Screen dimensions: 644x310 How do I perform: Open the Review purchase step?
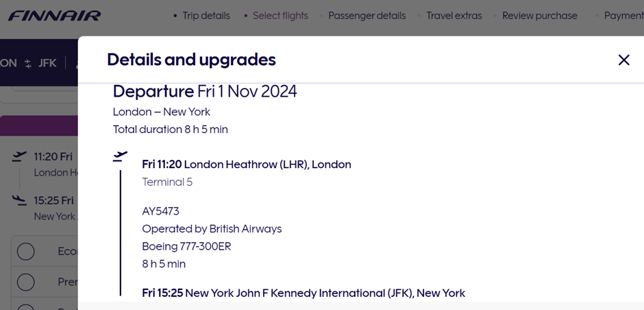pos(539,15)
